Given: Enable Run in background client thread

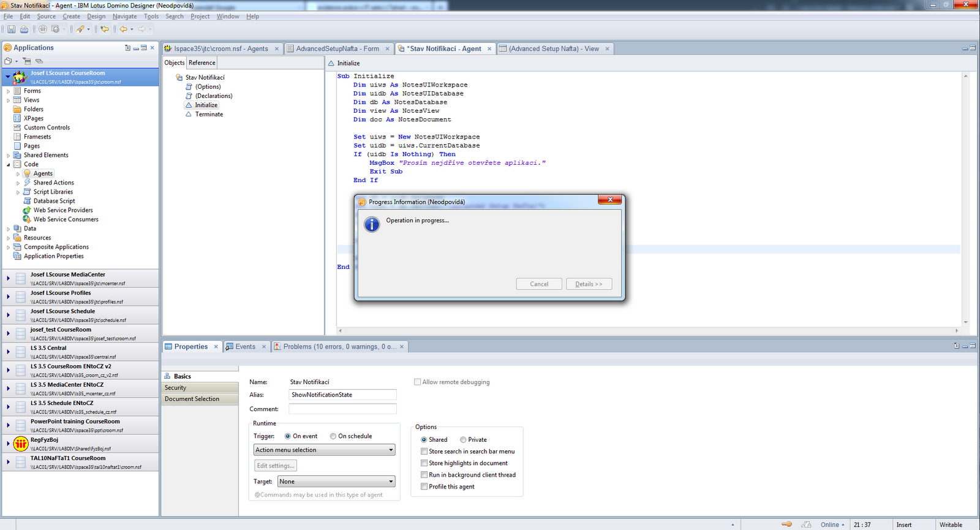Looking at the screenshot, I should click(424, 475).
